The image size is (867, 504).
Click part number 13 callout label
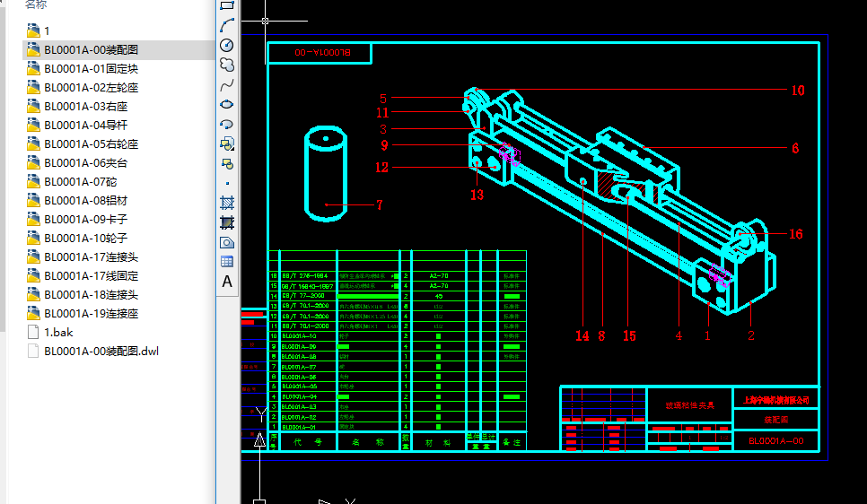click(x=477, y=195)
